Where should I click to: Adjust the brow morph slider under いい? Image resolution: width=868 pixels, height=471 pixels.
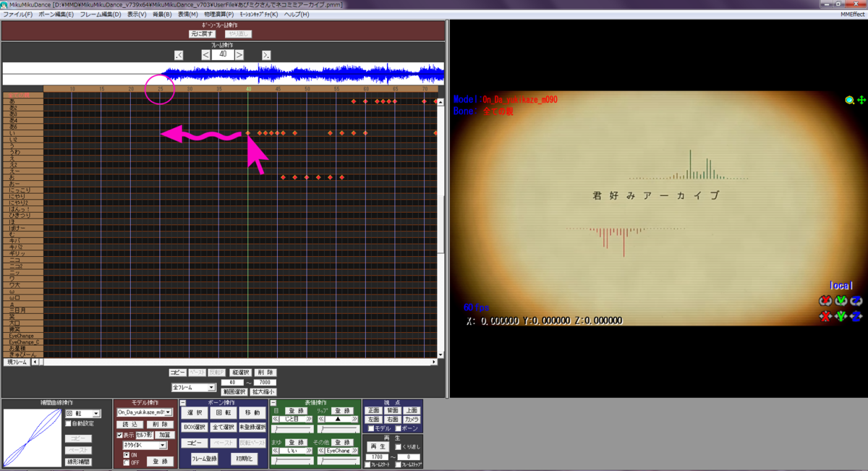[292, 461]
